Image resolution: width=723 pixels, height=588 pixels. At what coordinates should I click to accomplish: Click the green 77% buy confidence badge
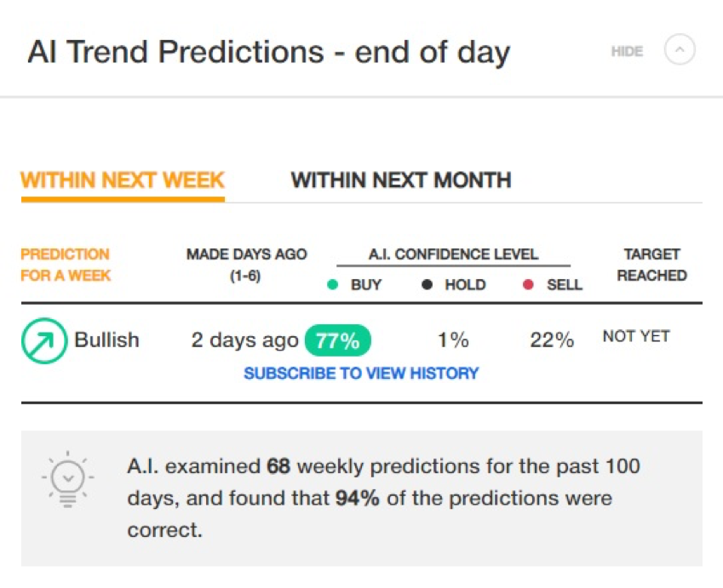337,341
